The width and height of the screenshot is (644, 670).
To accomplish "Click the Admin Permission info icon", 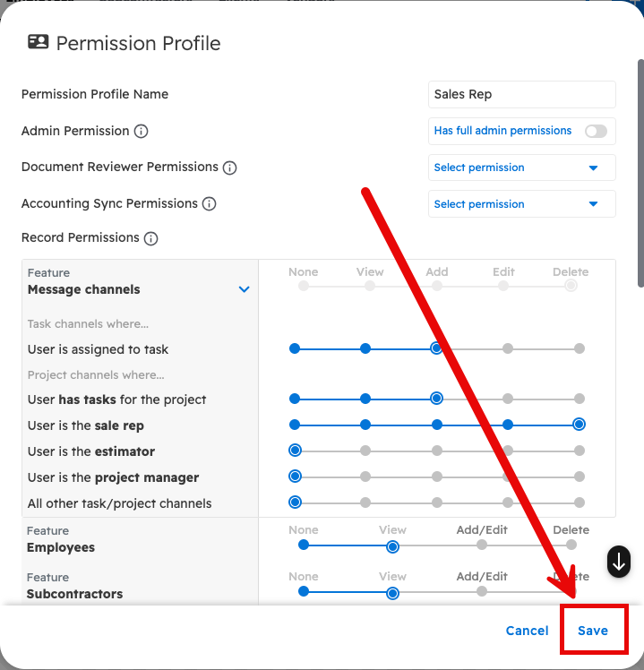I will point(141,131).
